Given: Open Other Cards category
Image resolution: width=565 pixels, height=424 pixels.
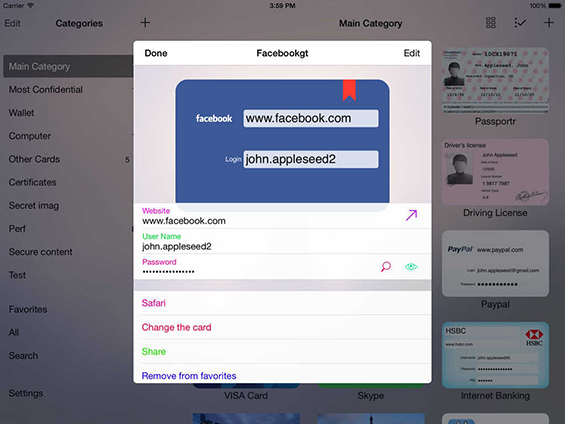Looking at the screenshot, I should pyautogui.click(x=34, y=159).
